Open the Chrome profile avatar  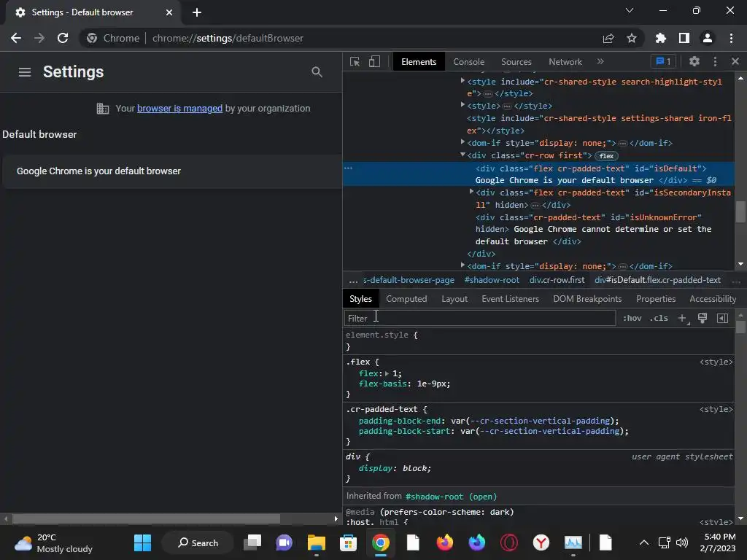(708, 38)
